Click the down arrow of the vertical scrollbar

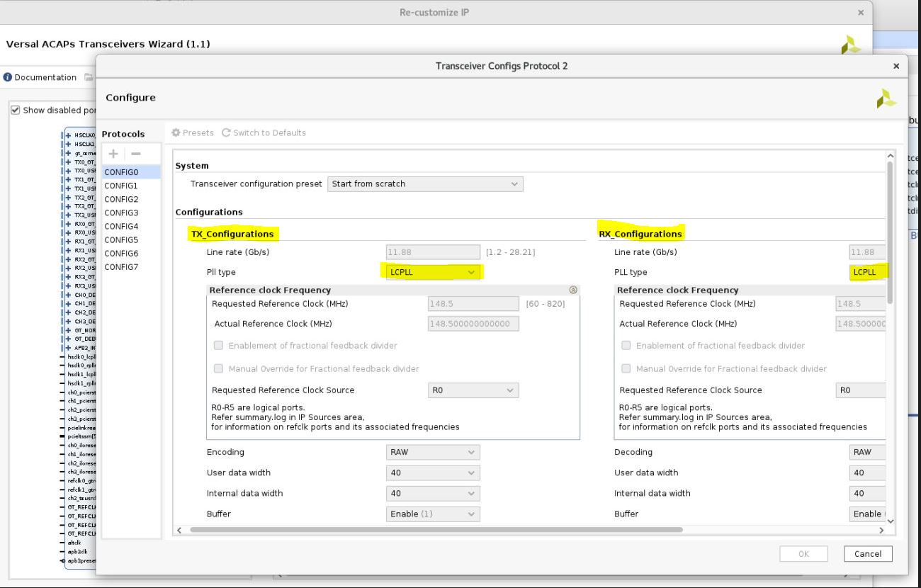pos(891,521)
